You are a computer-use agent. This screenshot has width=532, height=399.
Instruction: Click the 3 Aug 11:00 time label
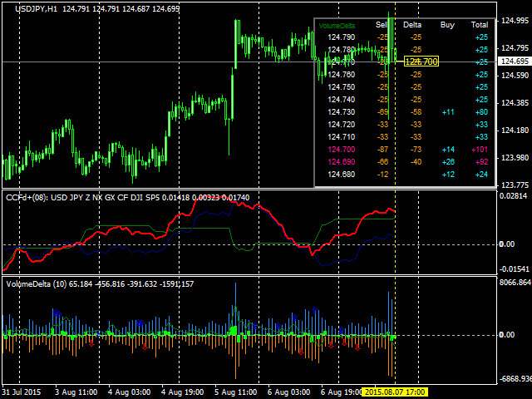pos(76,392)
